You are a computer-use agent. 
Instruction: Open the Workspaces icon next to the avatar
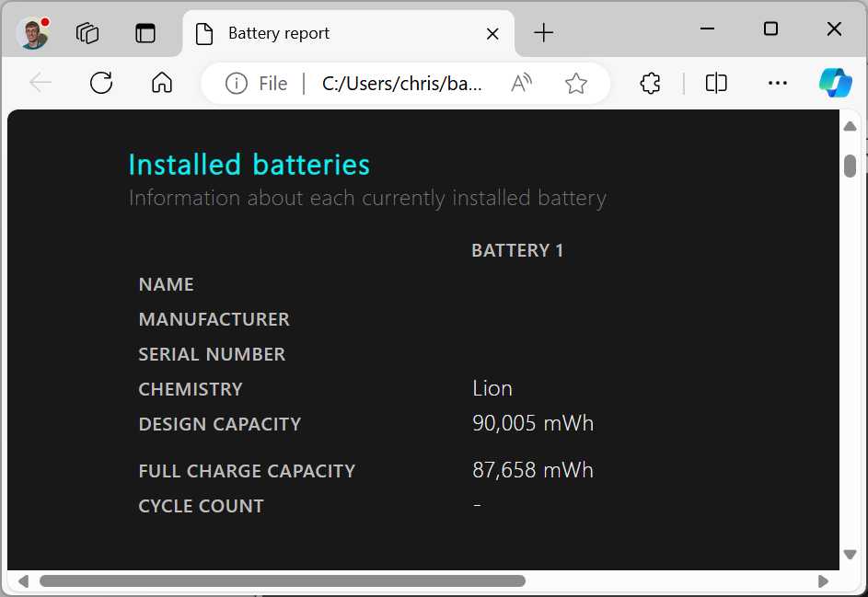pyautogui.click(x=87, y=33)
